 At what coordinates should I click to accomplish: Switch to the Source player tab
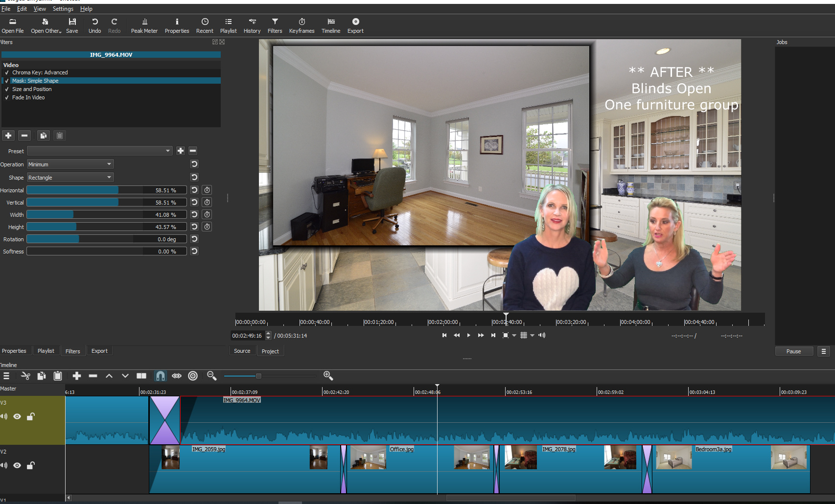click(242, 351)
